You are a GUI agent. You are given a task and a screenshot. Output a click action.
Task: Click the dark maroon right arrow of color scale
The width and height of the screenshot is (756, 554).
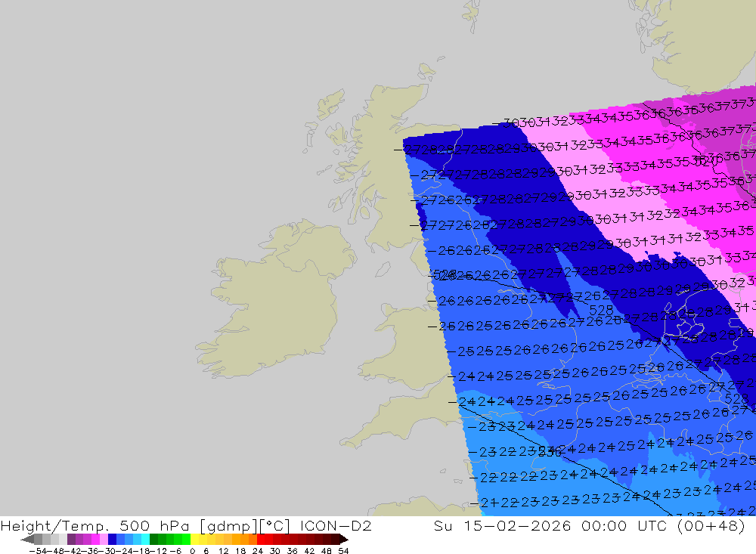pyautogui.click(x=343, y=539)
